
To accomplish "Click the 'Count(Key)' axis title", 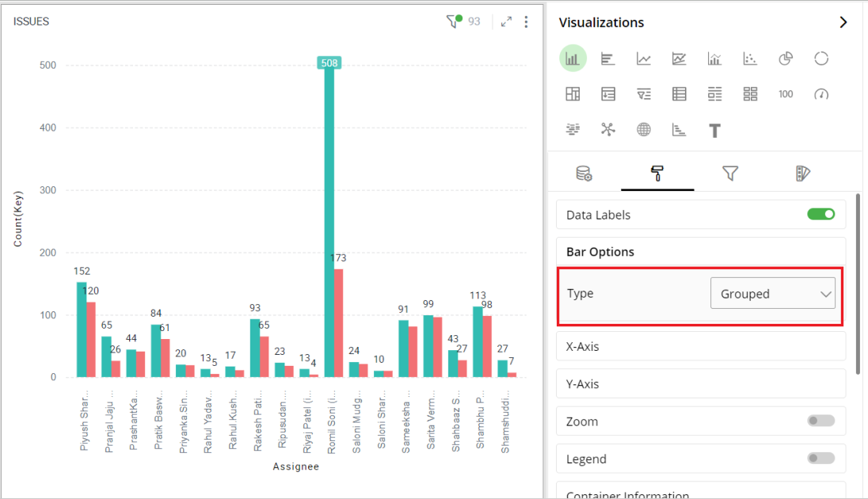I will [18, 219].
